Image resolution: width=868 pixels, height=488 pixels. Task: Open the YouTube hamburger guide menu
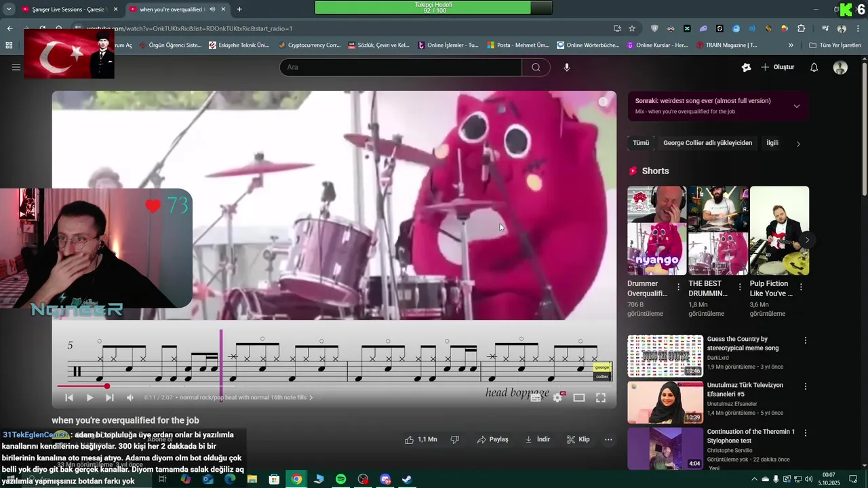coord(16,67)
